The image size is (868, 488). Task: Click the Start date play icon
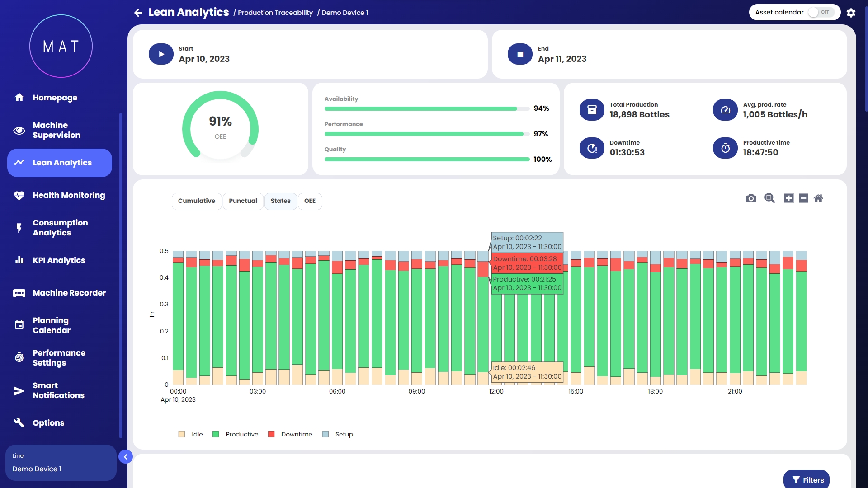pos(161,54)
